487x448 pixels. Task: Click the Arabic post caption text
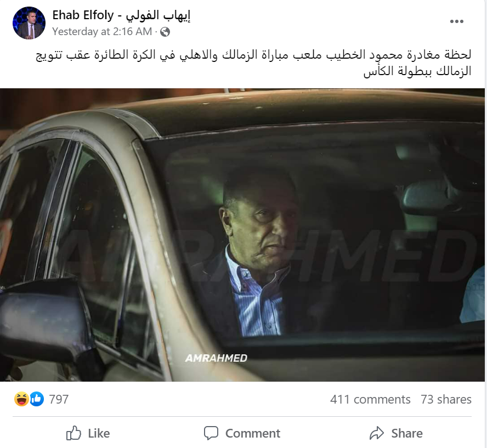(253, 63)
